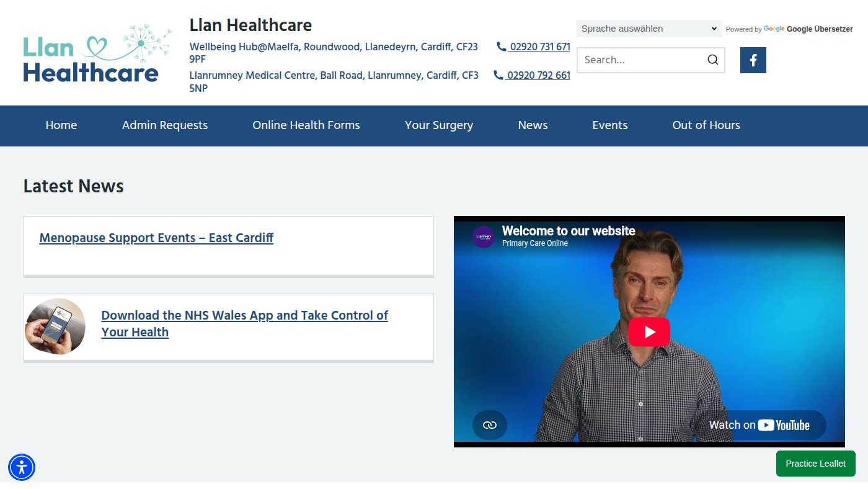Open Download the NHS Wales App article
This screenshot has width=868, height=489.
point(244,323)
